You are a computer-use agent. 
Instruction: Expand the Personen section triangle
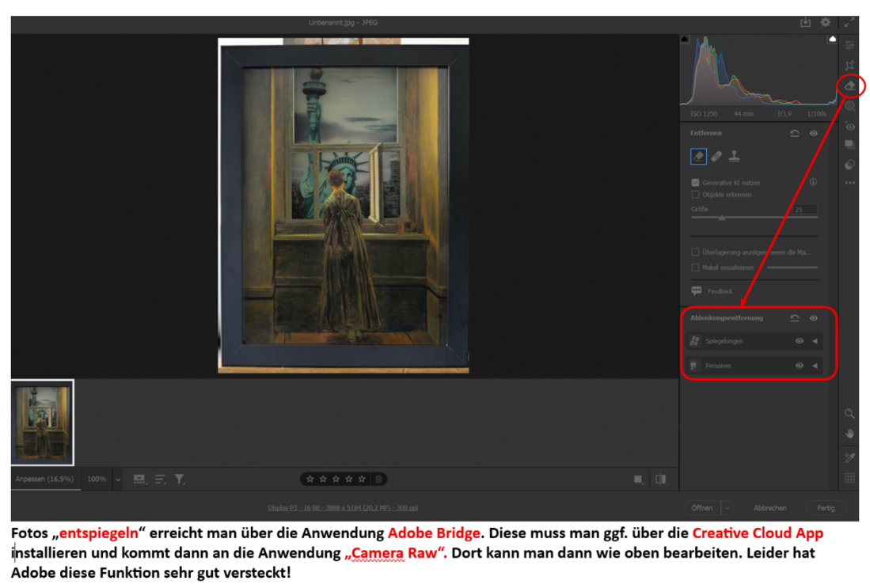point(815,366)
